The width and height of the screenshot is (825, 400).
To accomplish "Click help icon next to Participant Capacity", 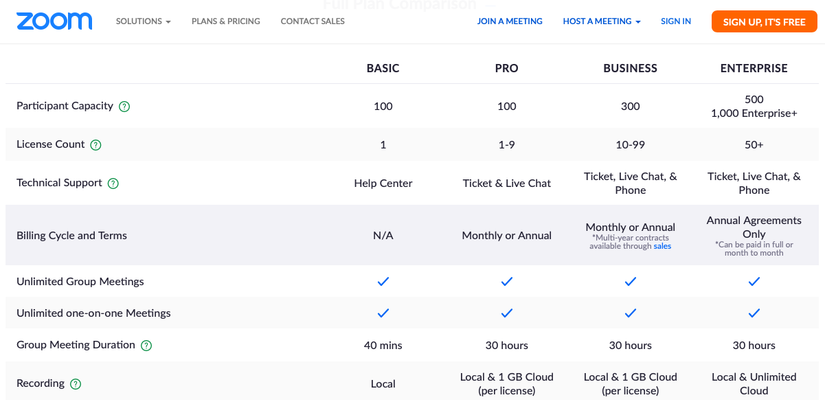I will point(124,107).
